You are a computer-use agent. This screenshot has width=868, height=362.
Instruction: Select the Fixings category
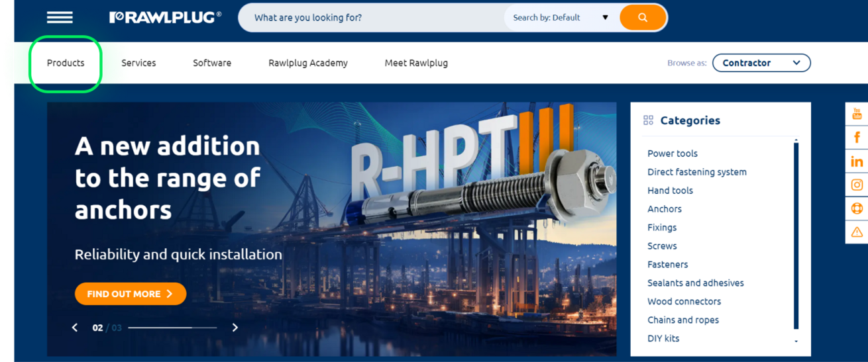coord(662,228)
